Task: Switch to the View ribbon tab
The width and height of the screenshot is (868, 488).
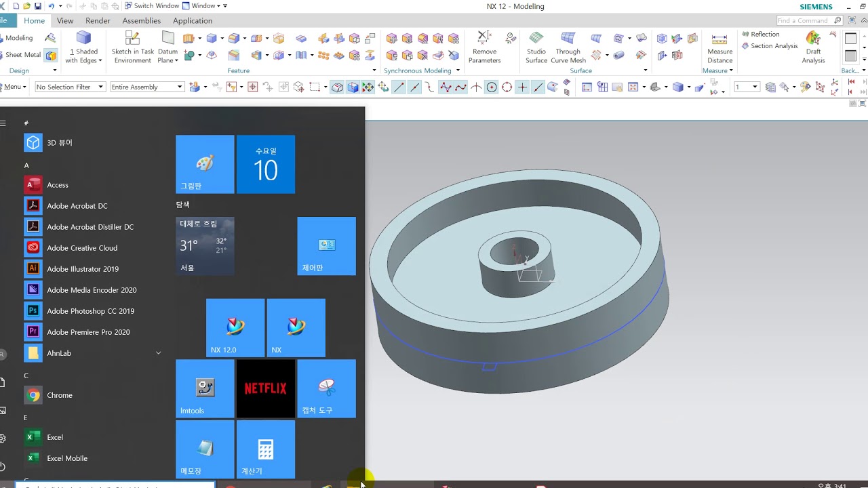Action: pyautogui.click(x=65, y=21)
